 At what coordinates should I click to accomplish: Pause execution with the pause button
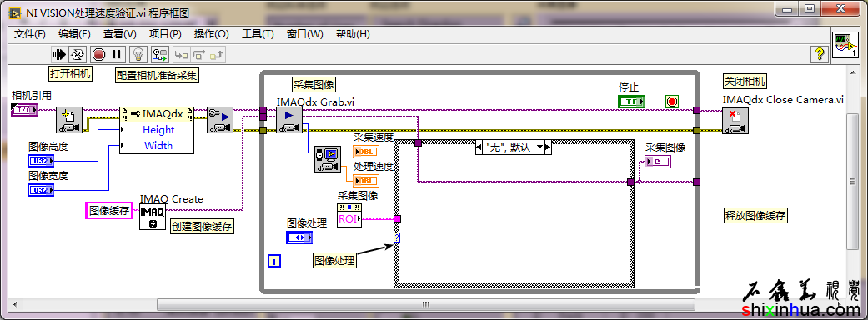tap(116, 54)
